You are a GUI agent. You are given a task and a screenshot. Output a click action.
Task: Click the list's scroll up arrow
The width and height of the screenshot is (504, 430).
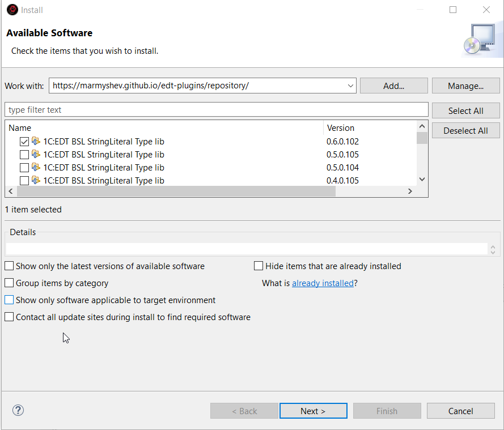(x=422, y=126)
